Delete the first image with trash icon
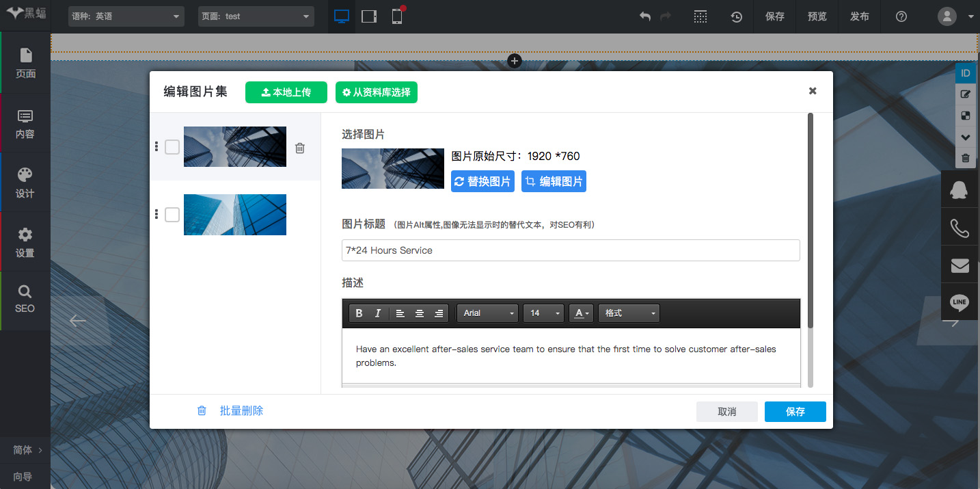Image resolution: width=980 pixels, height=489 pixels. (299, 148)
